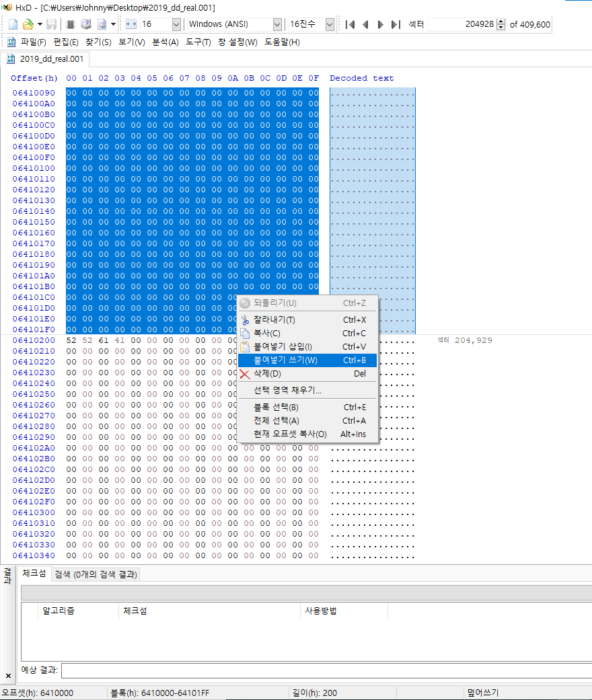The height and width of the screenshot is (700, 592).
Task: Click offset row 06410090
Action: pos(34,93)
